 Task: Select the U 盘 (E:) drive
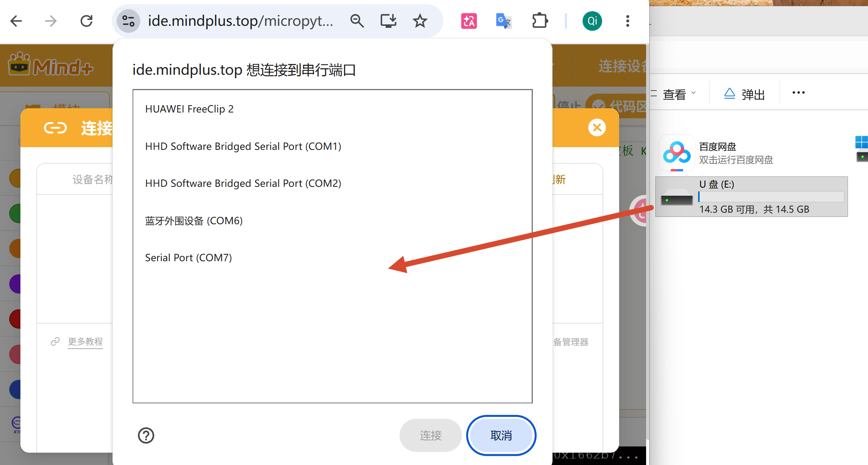point(752,197)
